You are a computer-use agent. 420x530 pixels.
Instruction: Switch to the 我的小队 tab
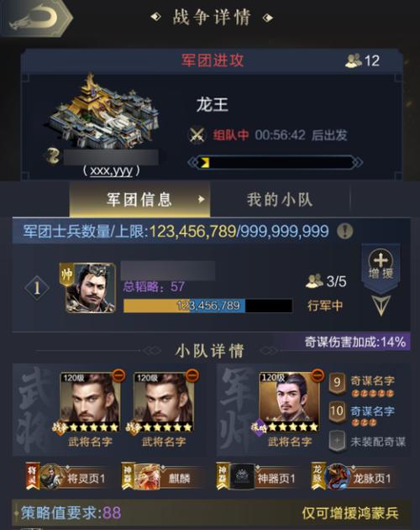(280, 199)
